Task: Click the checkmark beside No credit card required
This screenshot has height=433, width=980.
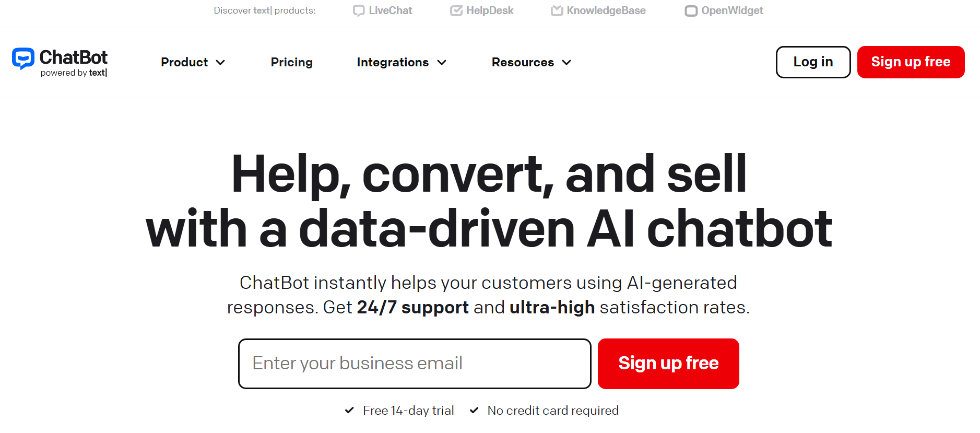Action: (474, 411)
